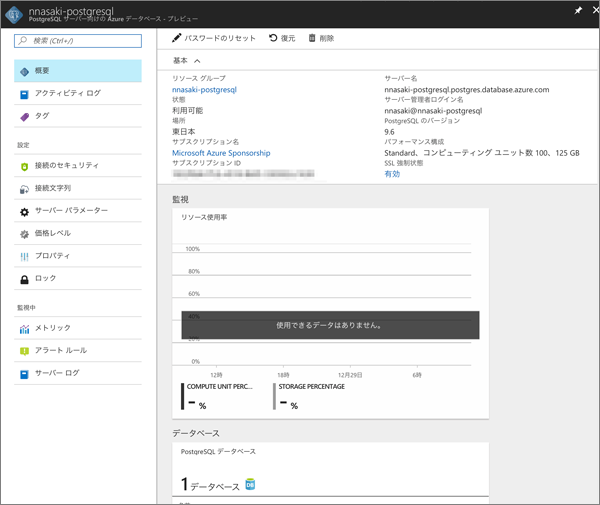Viewport: 600px width, 505px height.
Task: Click the 復元 restore arrow icon
Action: [x=273, y=38]
